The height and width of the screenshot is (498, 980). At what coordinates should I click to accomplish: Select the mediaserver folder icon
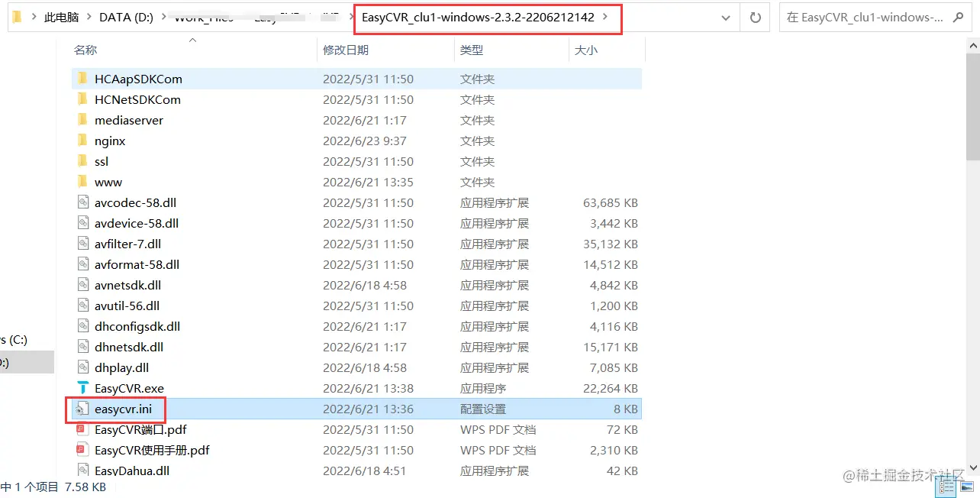82,120
